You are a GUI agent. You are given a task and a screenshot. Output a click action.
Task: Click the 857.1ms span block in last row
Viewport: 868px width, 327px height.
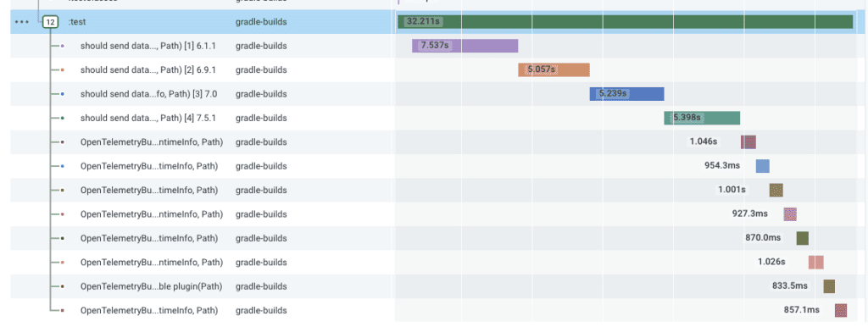point(841,310)
